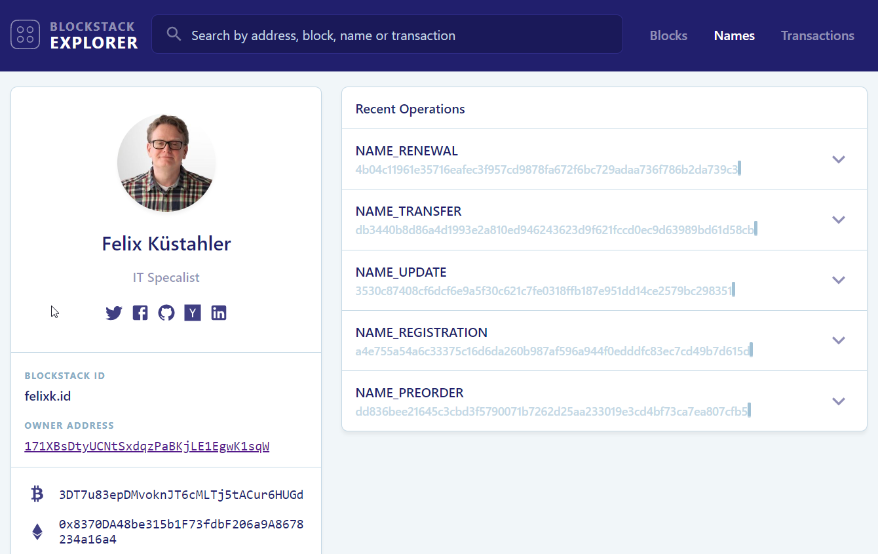
Task: Expand the NAME_UPDATE operation details
Action: 838,280
